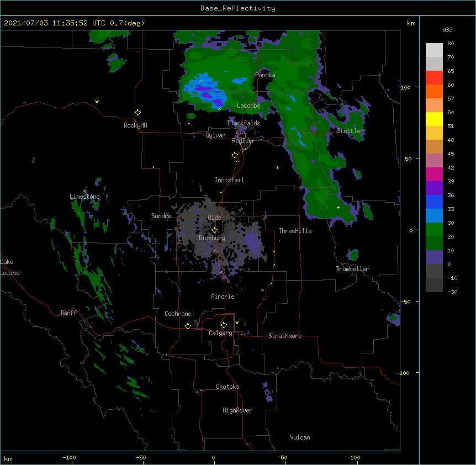Click the -50 tick on right vertical axis
This screenshot has height=465, width=476.
tap(405, 302)
